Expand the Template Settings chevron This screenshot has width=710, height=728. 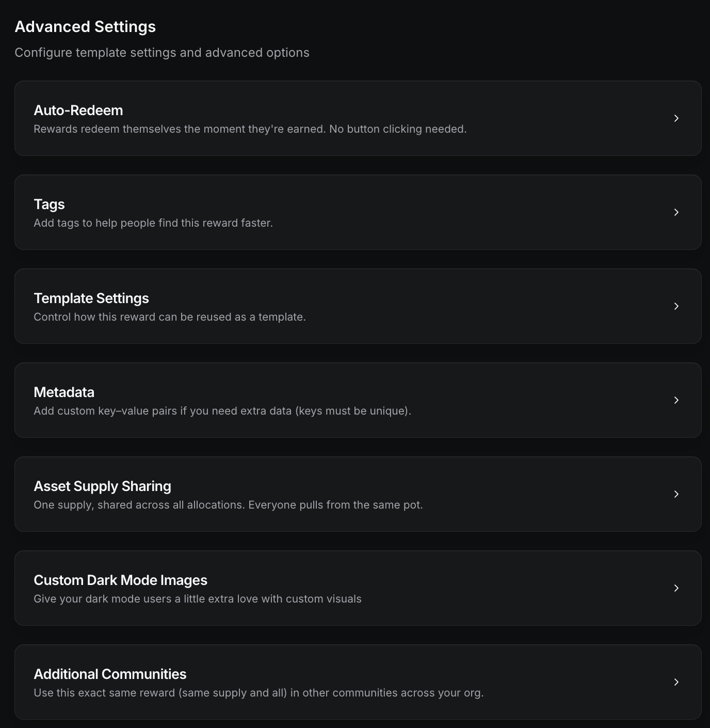pyautogui.click(x=676, y=306)
